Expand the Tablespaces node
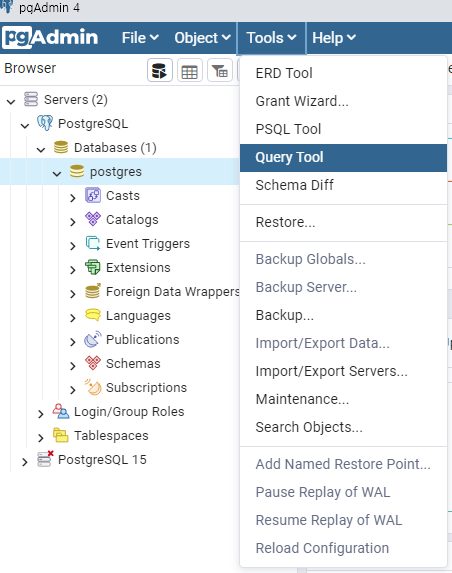The image size is (452, 573). coord(41,438)
